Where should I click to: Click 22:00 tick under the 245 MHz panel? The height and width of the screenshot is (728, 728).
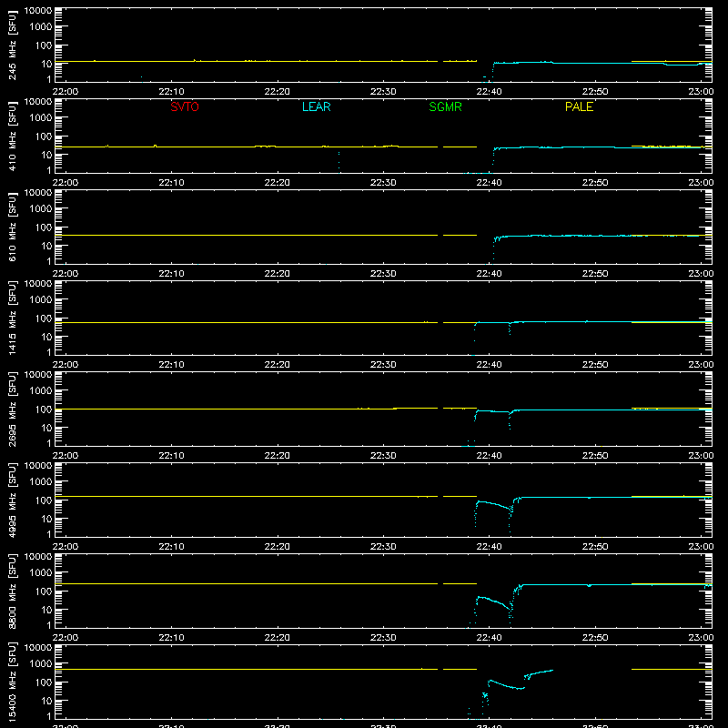pyautogui.click(x=66, y=92)
